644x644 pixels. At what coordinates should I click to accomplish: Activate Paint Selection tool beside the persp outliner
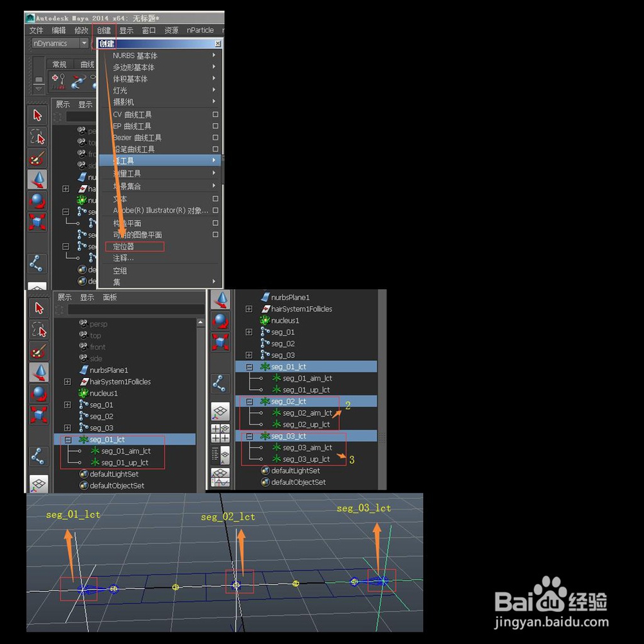click(39, 351)
